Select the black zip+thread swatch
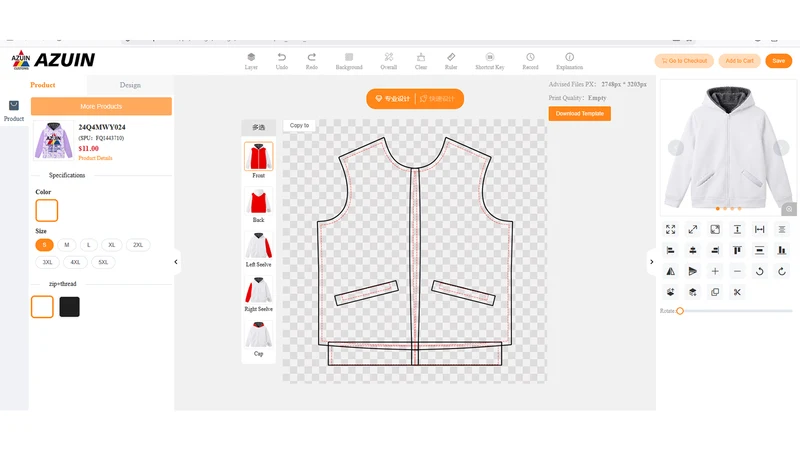800x450 pixels. (69, 307)
